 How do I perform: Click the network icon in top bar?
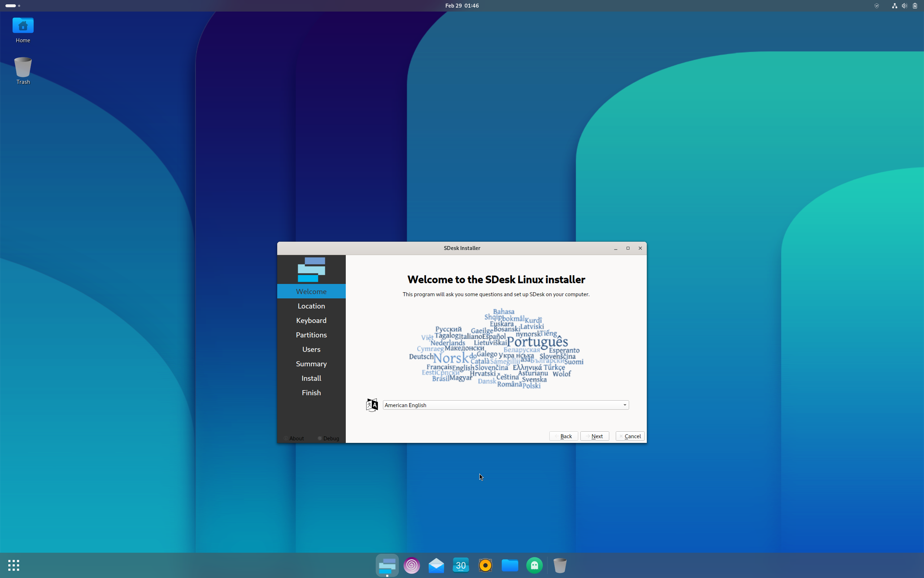pos(894,6)
